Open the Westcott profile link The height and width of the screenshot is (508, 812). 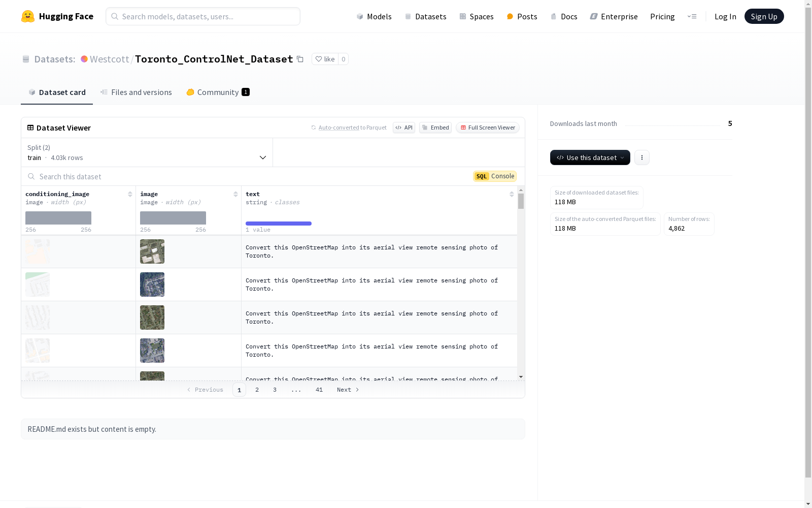[109, 59]
